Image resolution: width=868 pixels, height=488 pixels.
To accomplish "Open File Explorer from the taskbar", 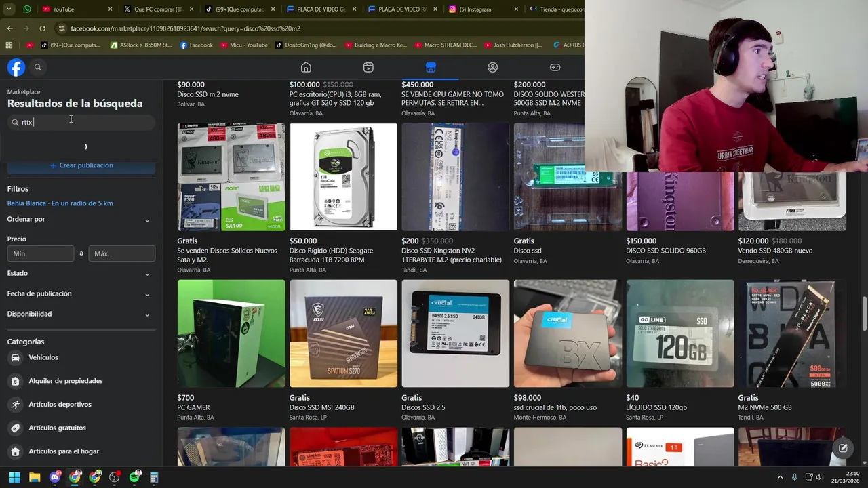I will [35, 477].
